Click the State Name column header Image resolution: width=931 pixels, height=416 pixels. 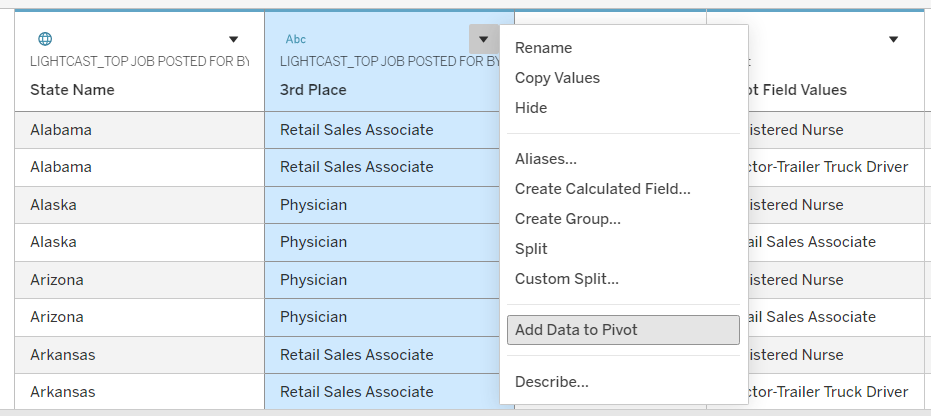[72, 90]
